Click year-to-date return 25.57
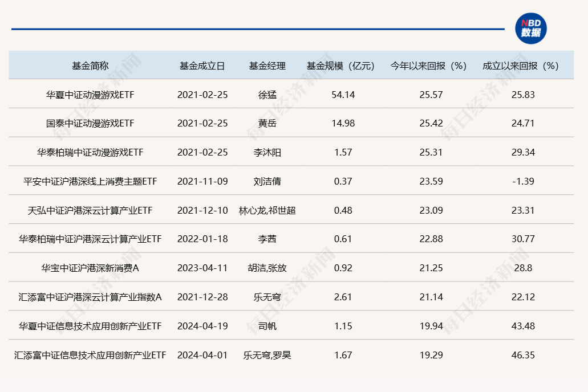This screenshot has height=392, width=588. pos(431,95)
